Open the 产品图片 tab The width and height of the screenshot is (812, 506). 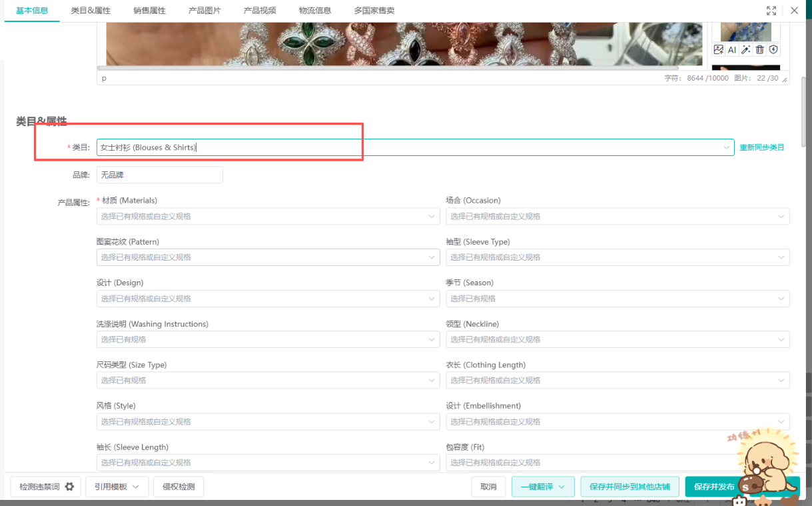pos(204,11)
